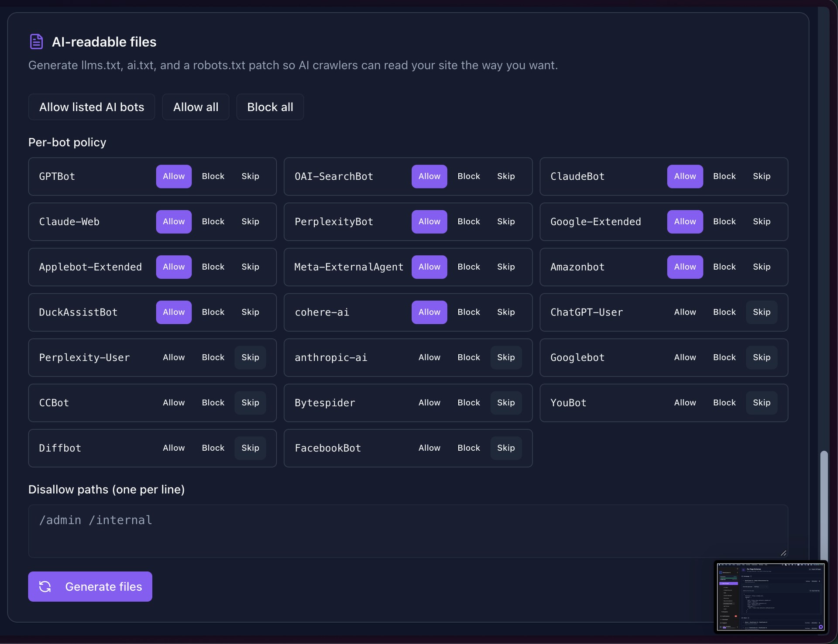Click the Allow listed AI bots preset

92,107
